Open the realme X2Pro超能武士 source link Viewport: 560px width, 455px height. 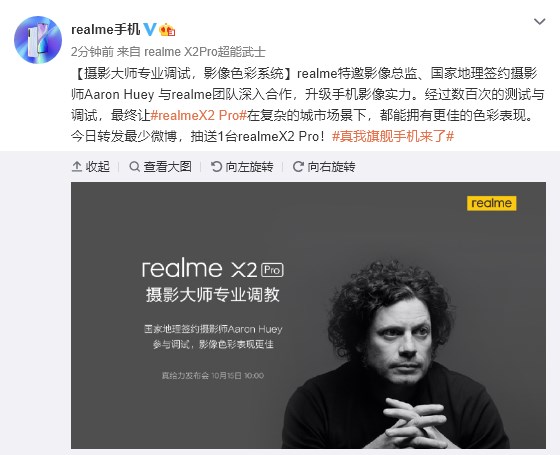tap(205, 52)
